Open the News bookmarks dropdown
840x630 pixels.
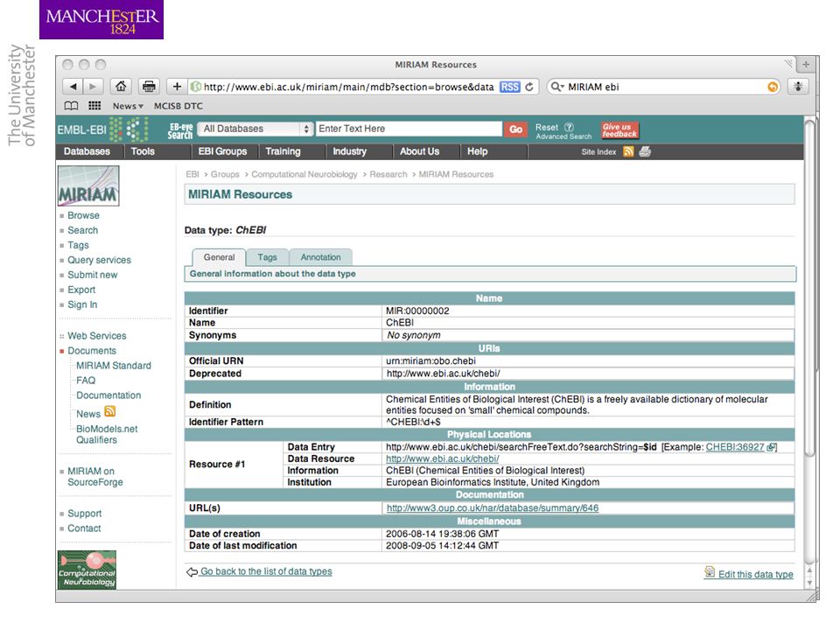128,106
